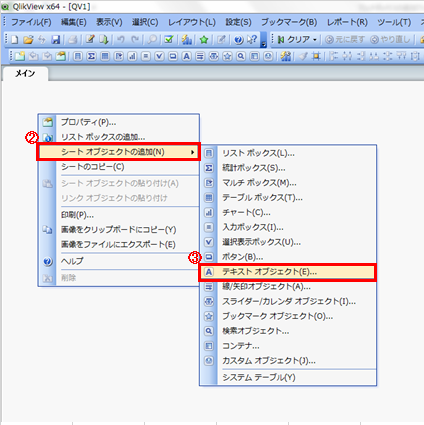Open the クリア button dropdown arrow

click(315, 40)
